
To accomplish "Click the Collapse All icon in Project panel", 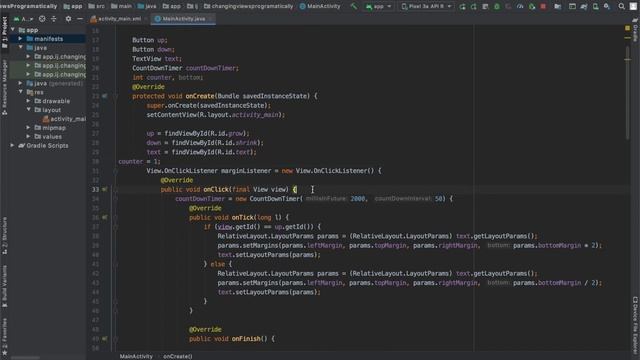I will [x=53, y=19].
